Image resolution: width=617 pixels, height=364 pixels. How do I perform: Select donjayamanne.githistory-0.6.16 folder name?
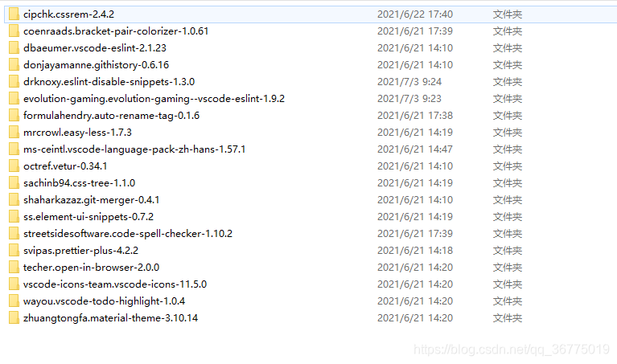(96, 65)
